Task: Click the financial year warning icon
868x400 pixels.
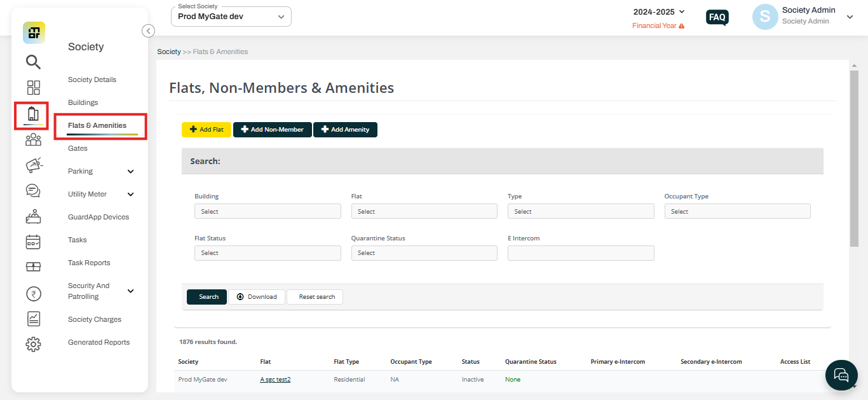Action: tap(682, 26)
